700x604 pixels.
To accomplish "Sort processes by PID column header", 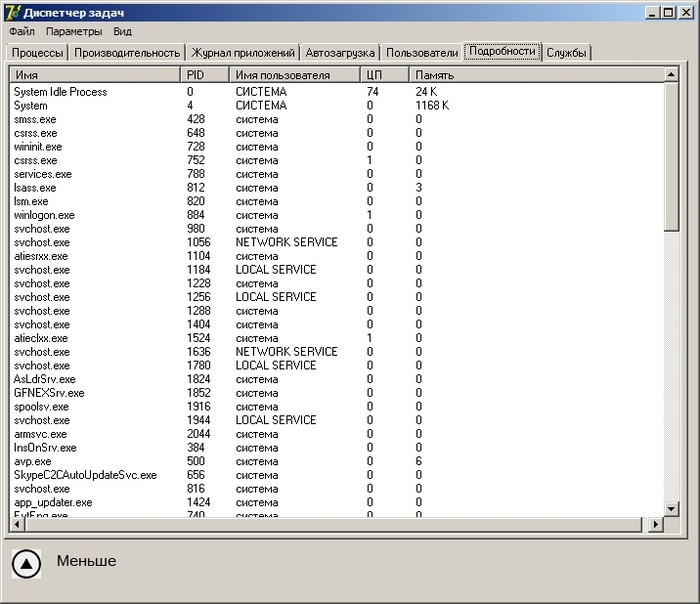I will [204, 75].
